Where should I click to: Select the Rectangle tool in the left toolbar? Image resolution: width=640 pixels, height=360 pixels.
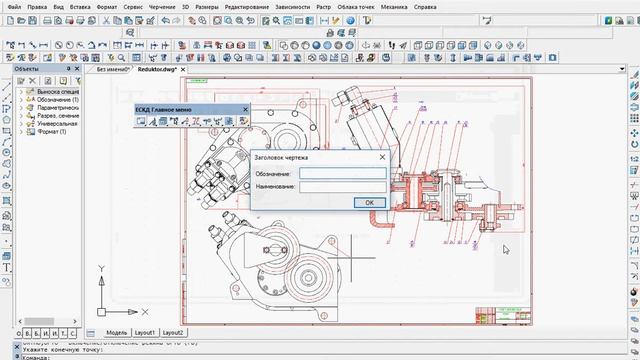pyautogui.click(x=6, y=131)
